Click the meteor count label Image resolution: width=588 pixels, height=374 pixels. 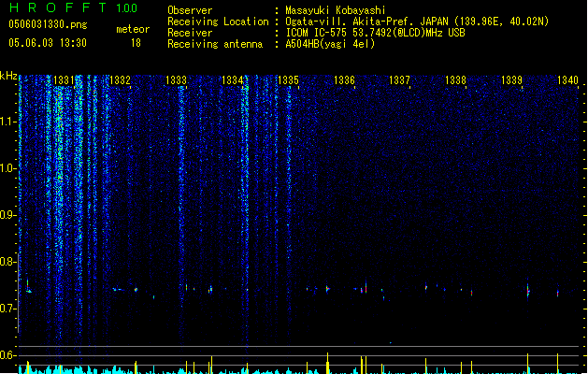pos(133,29)
